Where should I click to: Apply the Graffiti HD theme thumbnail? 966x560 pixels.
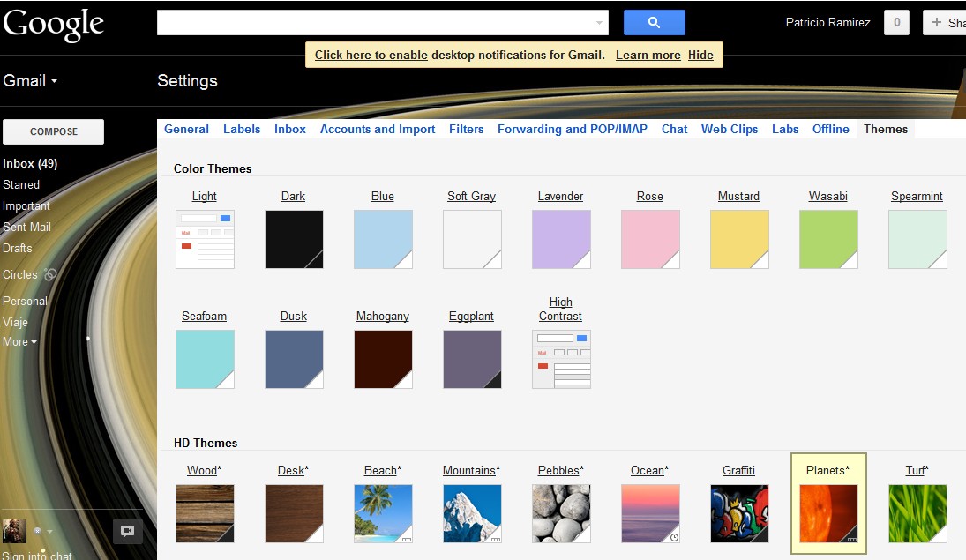(x=739, y=514)
